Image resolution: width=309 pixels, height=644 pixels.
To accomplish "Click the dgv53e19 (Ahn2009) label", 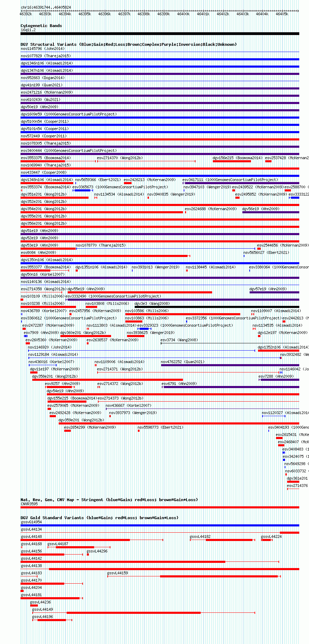I will (40, 245).
